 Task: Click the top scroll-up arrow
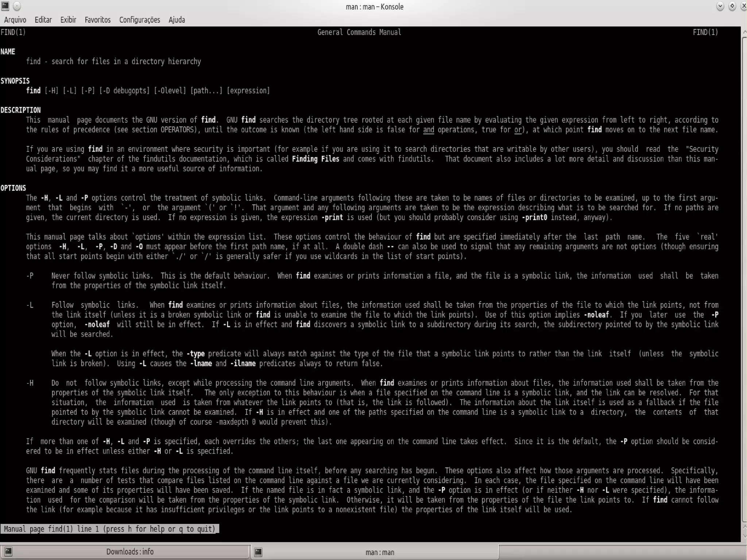click(744, 32)
